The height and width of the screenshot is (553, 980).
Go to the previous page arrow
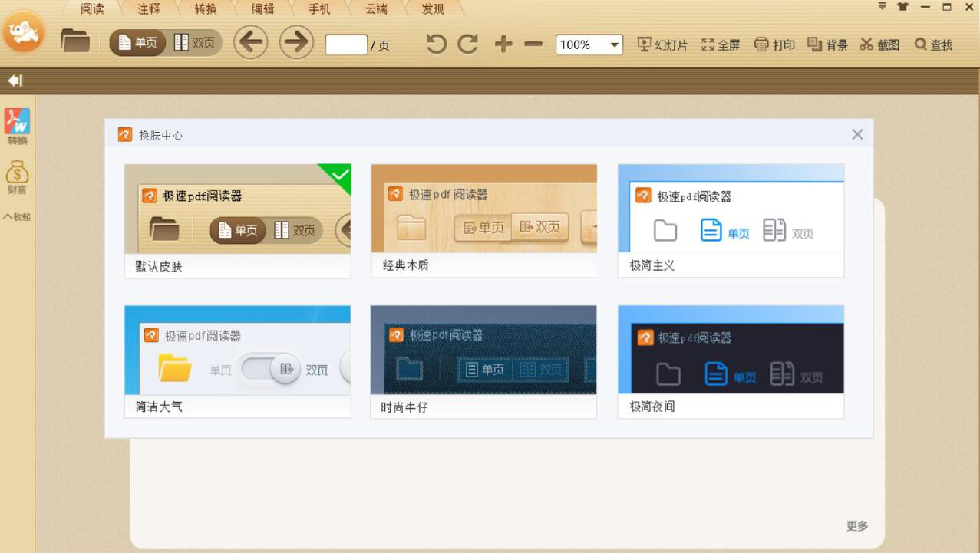tap(250, 42)
